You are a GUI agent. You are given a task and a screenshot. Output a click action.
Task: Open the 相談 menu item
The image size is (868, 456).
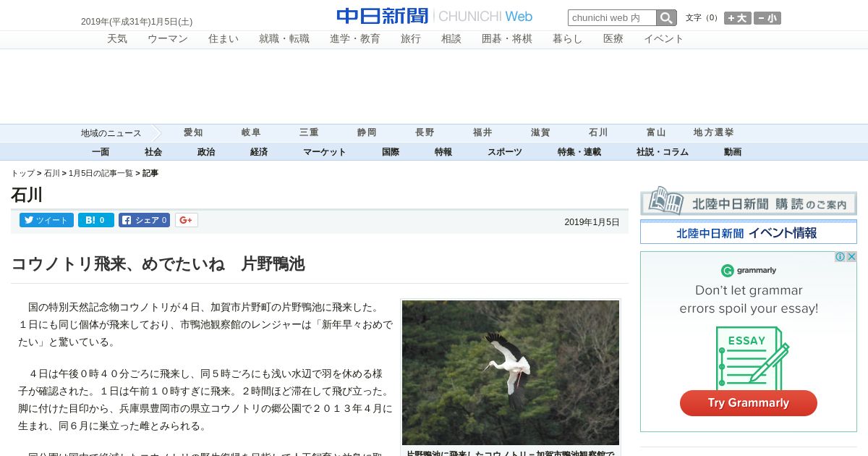coord(451,39)
